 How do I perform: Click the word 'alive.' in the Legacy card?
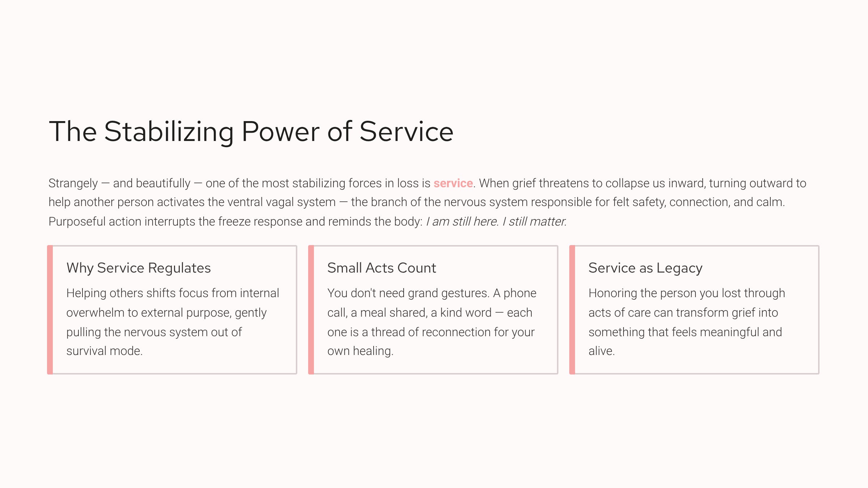click(601, 351)
